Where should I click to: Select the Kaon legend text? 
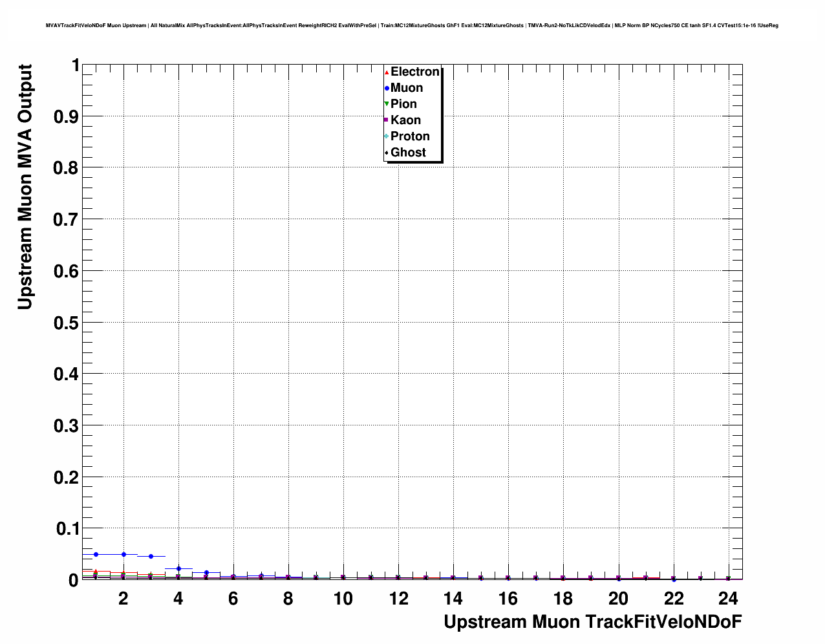(405, 120)
